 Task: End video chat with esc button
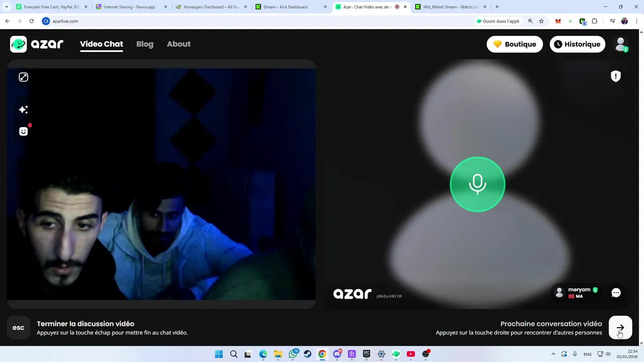click(18, 328)
